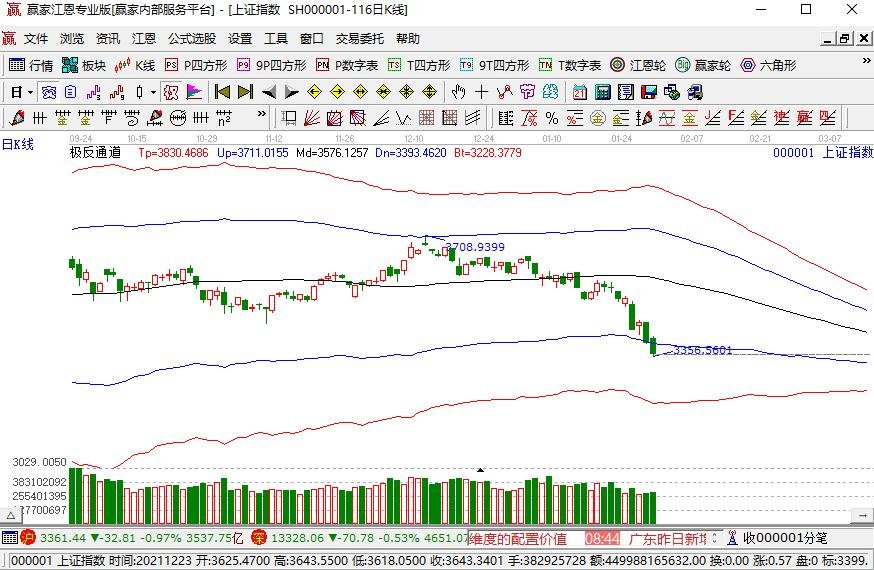Select the hand pan tool

[458, 92]
